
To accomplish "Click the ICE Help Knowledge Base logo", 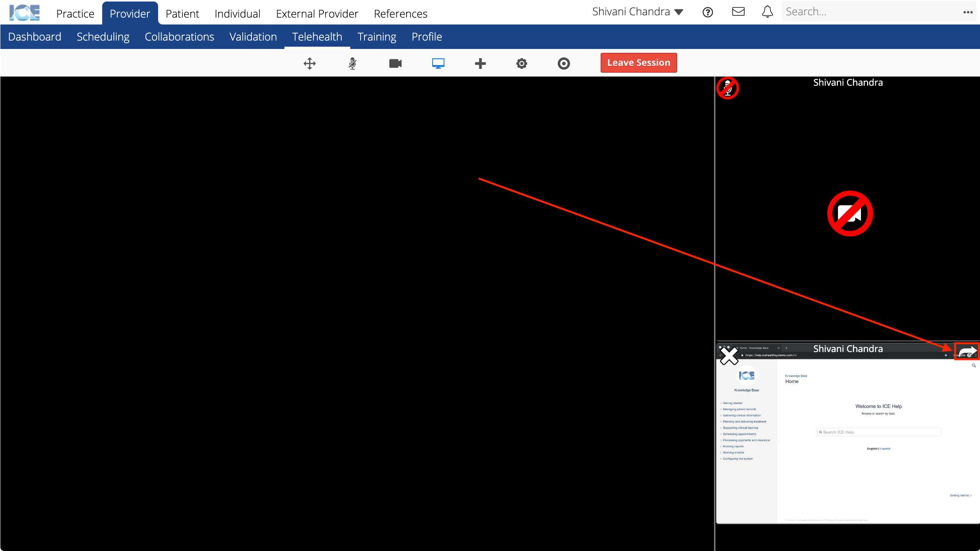I will coord(746,376).
